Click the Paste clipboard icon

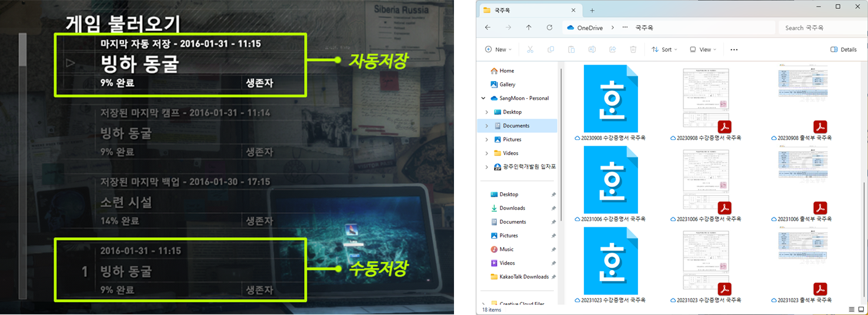click(571, 49)
